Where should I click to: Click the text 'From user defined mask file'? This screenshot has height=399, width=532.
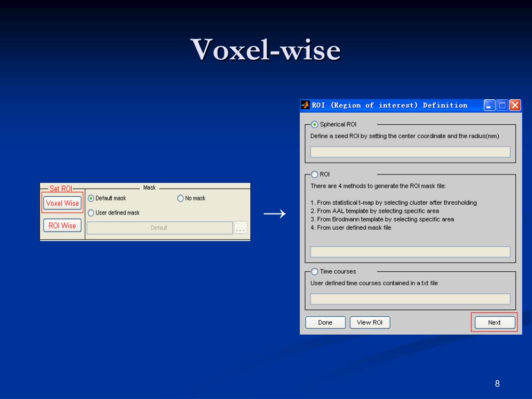[354, 228]
